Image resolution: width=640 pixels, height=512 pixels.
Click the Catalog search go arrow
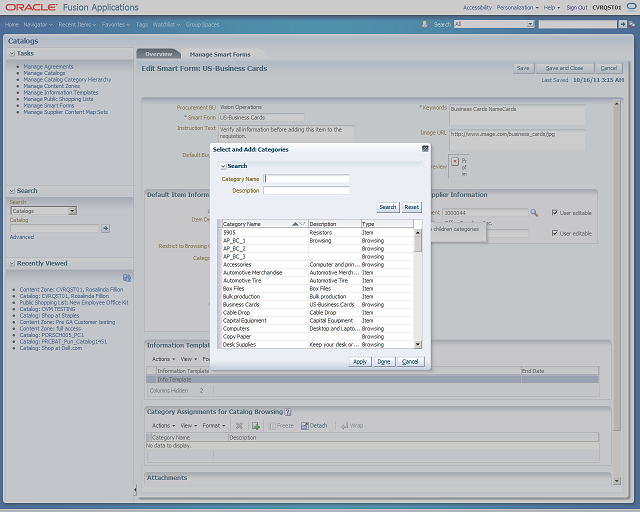106,228
